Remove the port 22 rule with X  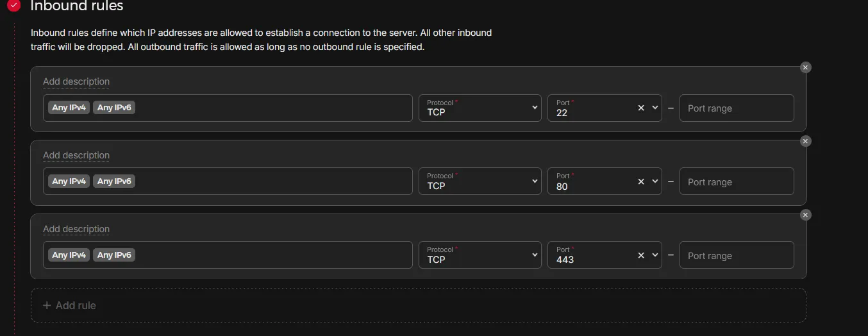tap(806, 67)
